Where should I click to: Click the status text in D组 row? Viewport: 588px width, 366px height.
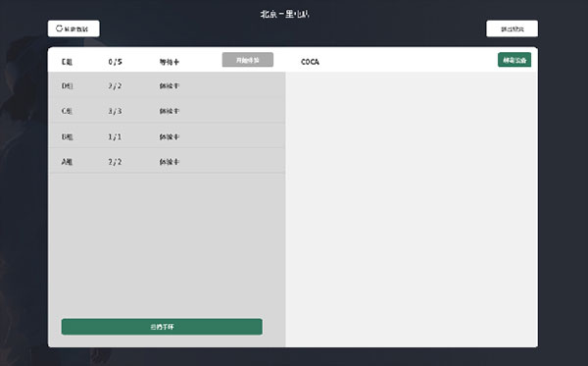pyautogui.click(x=170, y=86)
